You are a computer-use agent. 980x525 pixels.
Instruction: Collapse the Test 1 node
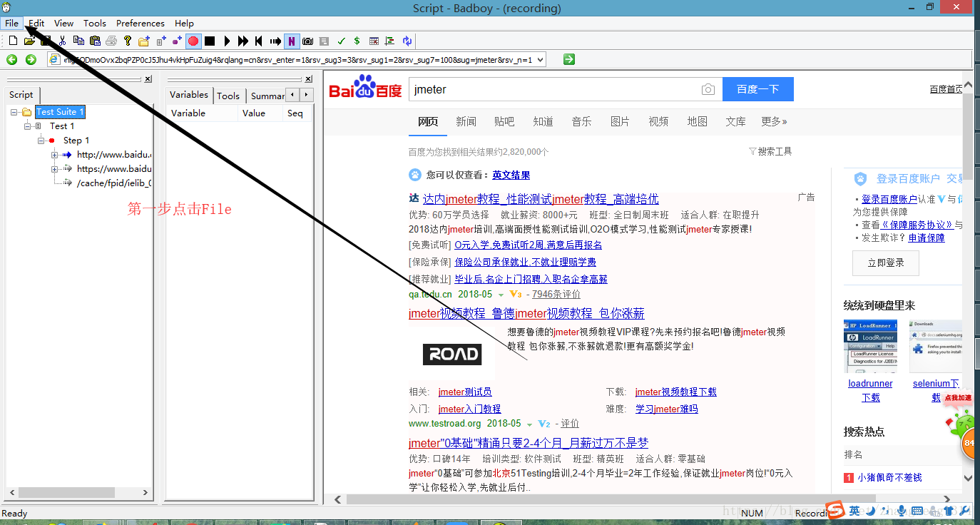coord(28,126)
